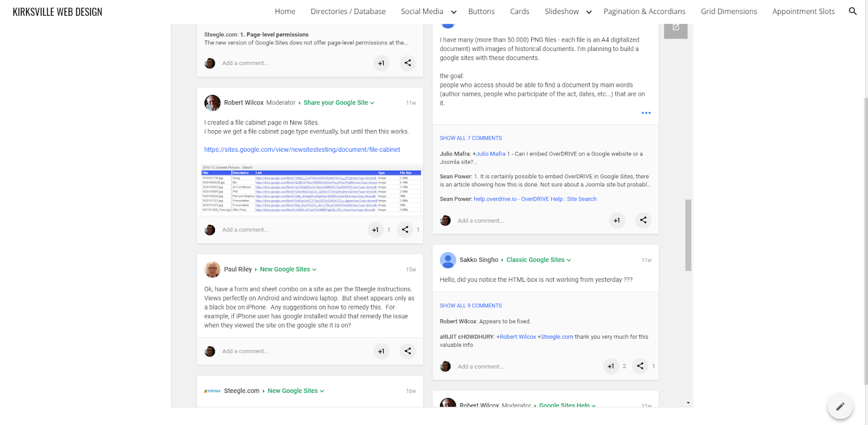This screenshot has height=425, width=868.
Task: Click Kirksville Web Design site title
Action: [x=58, y=12]
